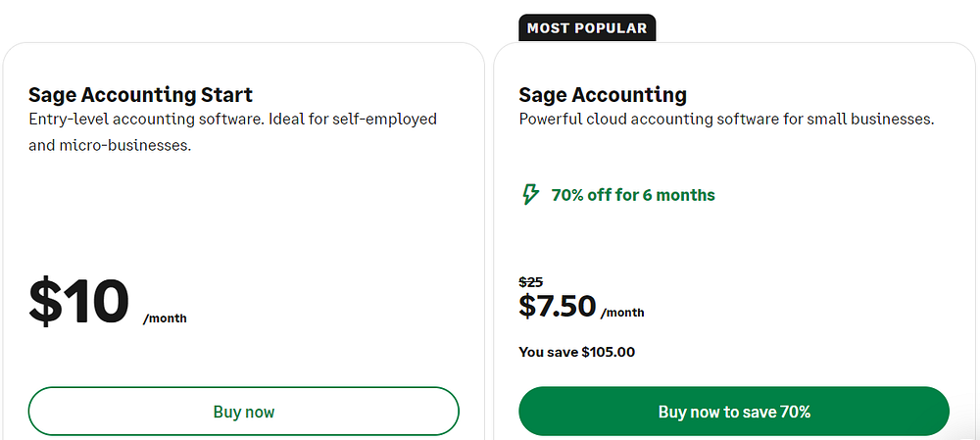Click the /month label beside $10
This screenshot has height=440, width=980.
click(165, 318)
